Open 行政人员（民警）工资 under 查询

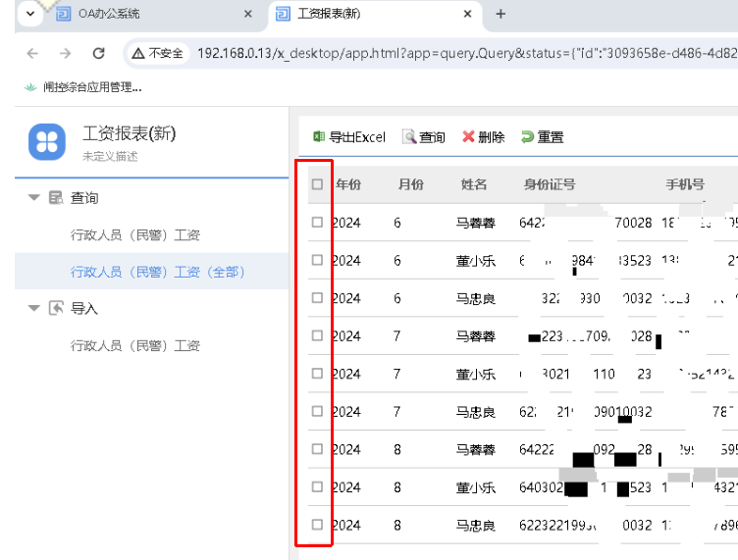(x=135, y=235)
